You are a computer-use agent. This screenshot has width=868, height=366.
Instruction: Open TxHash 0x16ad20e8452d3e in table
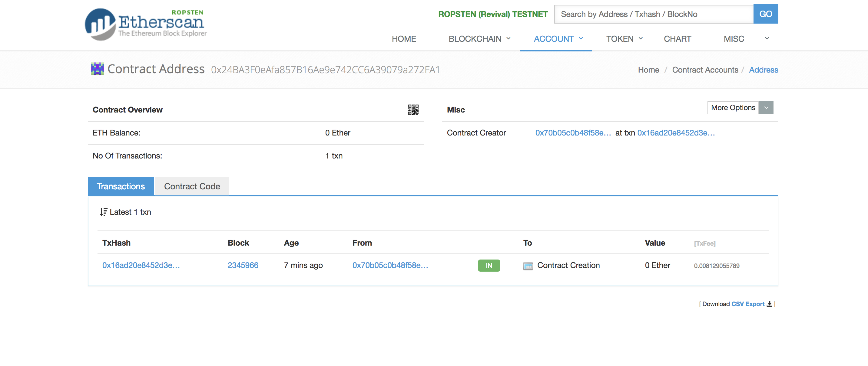click(141, 265)
